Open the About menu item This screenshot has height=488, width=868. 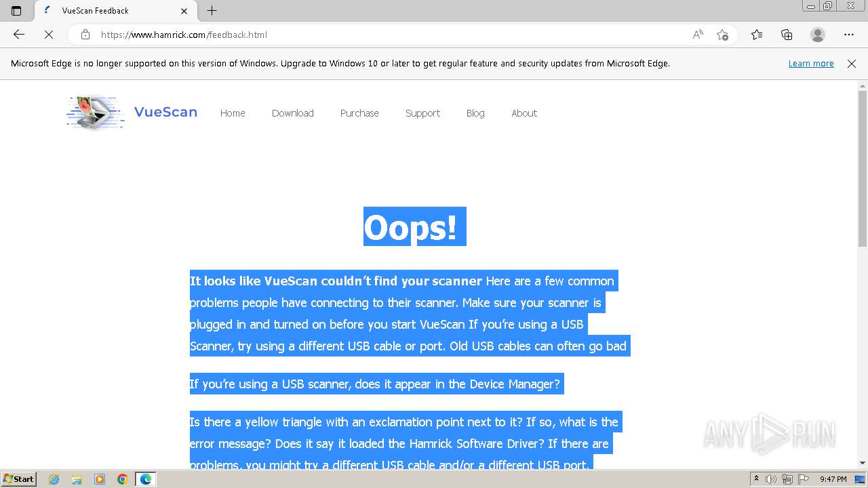(524, 113)
